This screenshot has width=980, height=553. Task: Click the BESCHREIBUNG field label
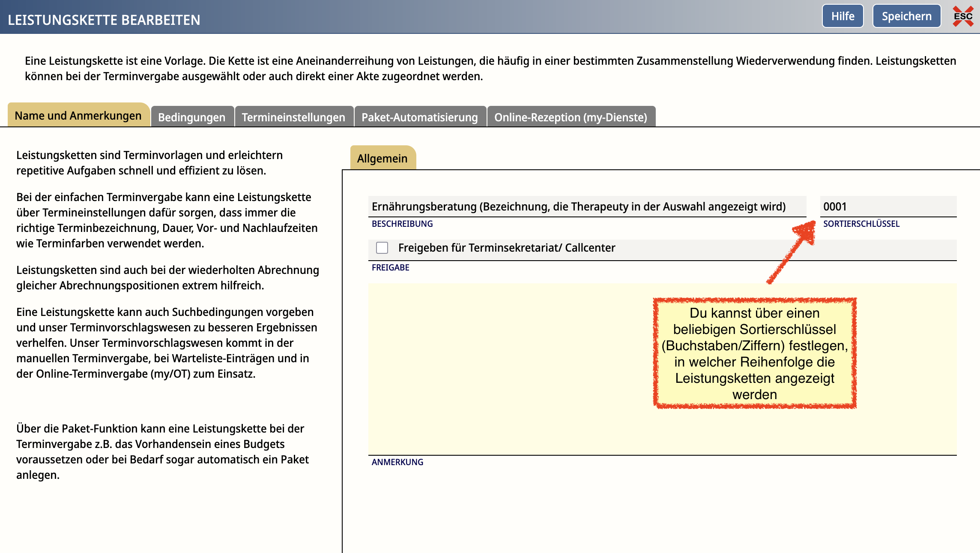(402, 224)
